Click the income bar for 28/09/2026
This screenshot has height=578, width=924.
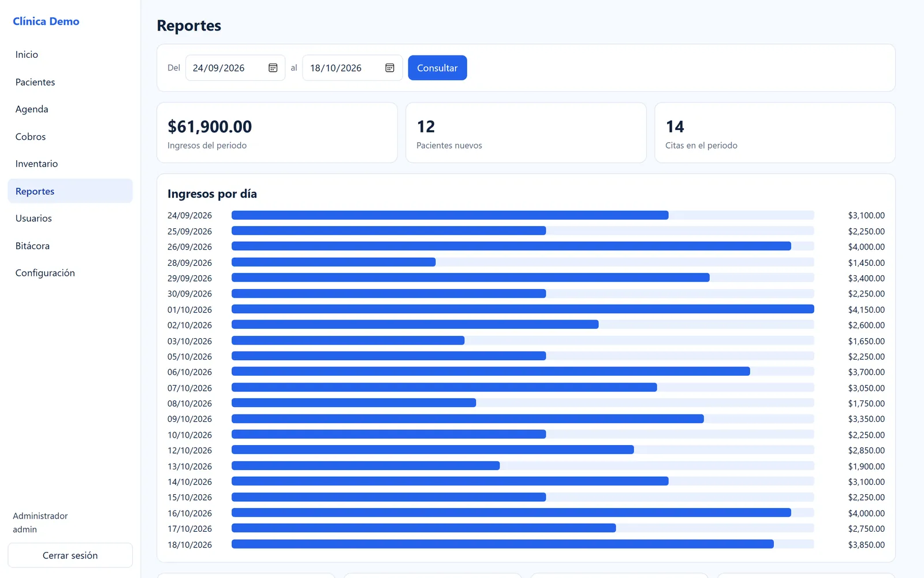pos(334,262)
